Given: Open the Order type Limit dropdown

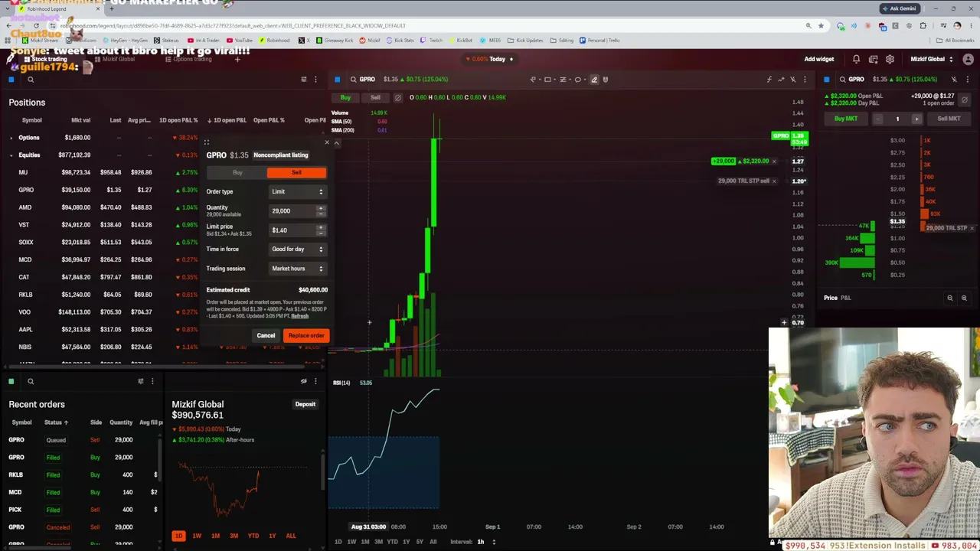Looking at the screenshot, I should pyautogui.click(x=297, y=192).
